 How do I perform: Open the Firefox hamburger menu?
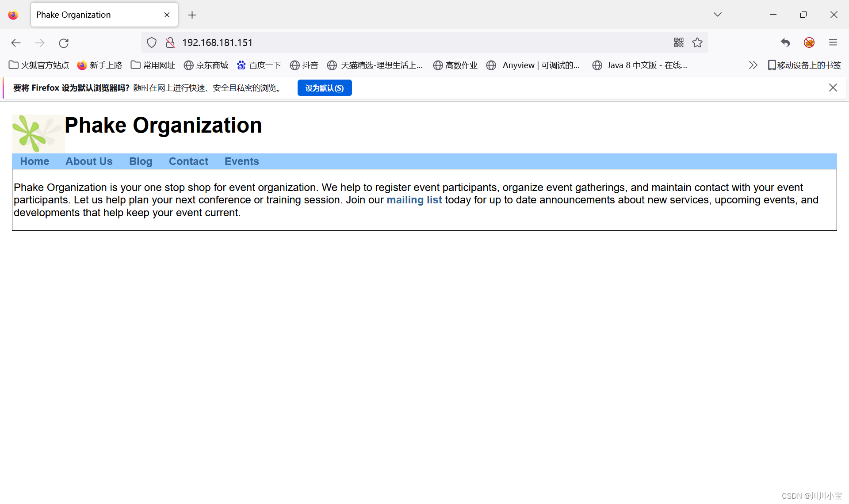click(x=833, y=42)
